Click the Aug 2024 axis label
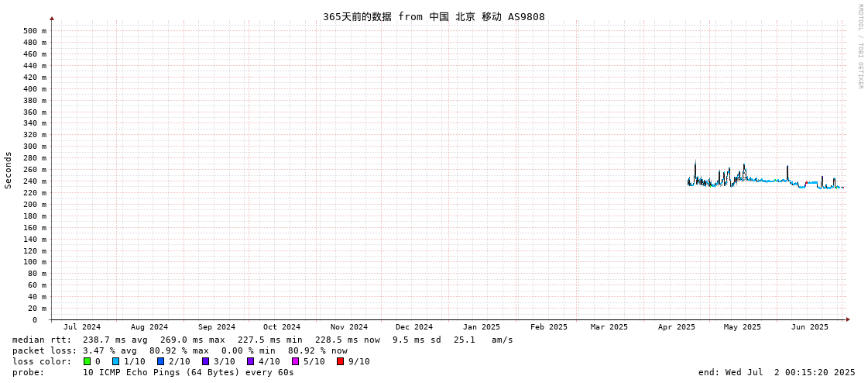Viewport: 868px width, 383px height. (x=149, y=327)
